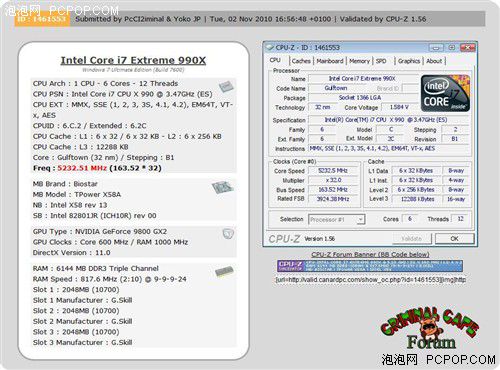
Task: Open the Processor #1 selection dropdown
Action: tap(337, 219)
